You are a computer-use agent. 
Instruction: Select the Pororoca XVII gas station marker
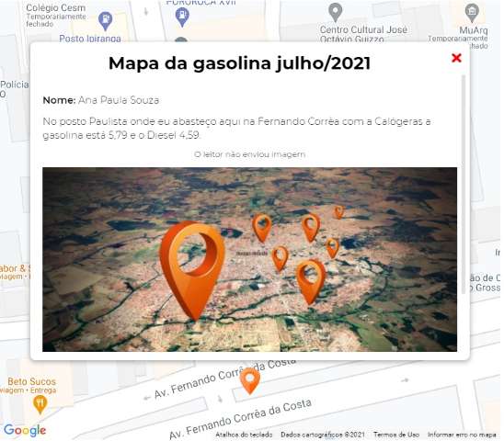(182, 17)
